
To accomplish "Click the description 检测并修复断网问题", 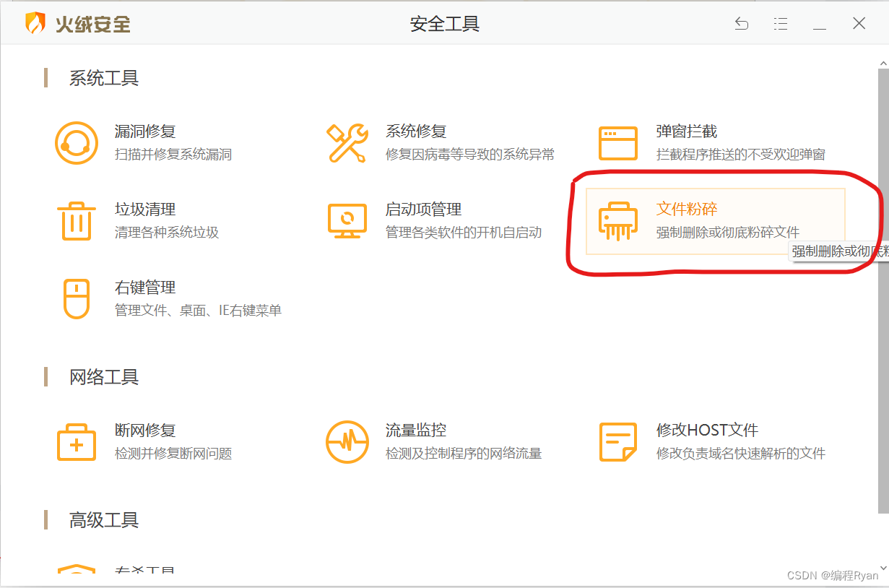I will point(173,454).
